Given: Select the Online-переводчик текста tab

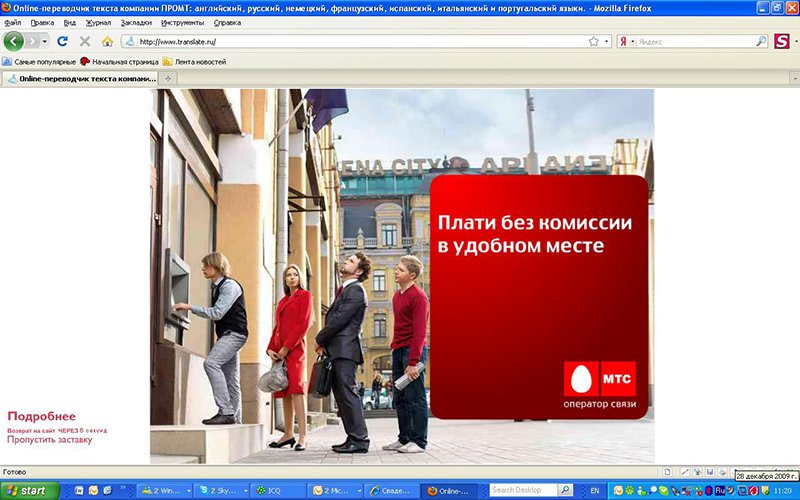Looking at the screenshot, I should (x=82, y=79).
